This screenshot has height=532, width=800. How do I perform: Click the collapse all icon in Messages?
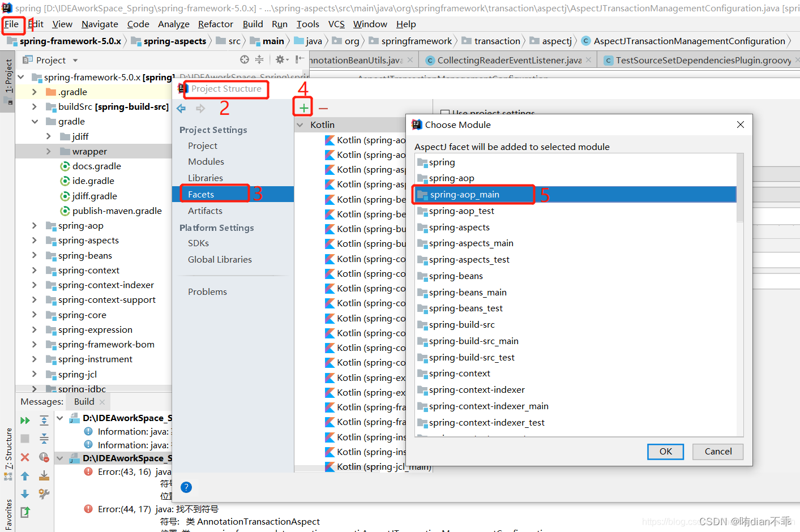[44, 439]
